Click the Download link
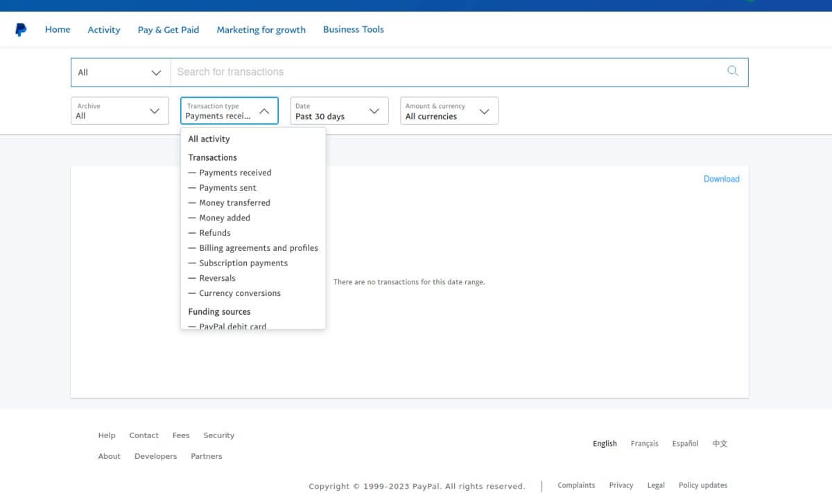This screenshot has width=832, height=504. (721, 179)
